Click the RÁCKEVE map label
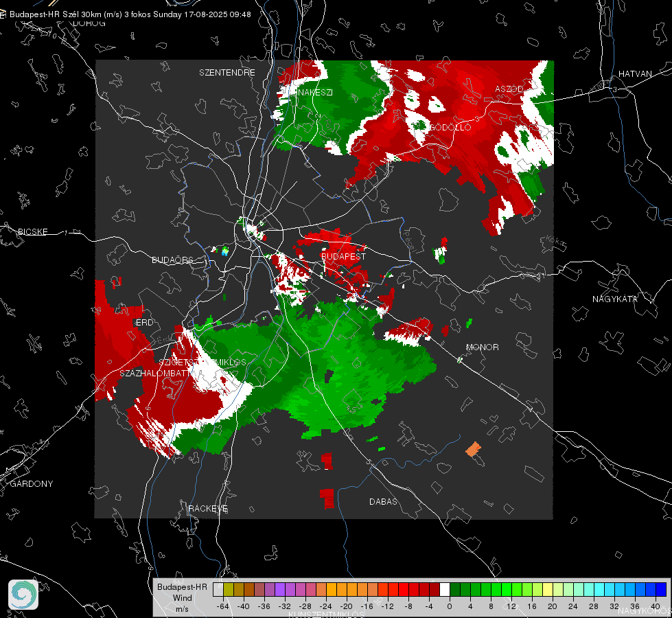The width and height of the screenshot is (672, 618). click(x=208, y=509)
